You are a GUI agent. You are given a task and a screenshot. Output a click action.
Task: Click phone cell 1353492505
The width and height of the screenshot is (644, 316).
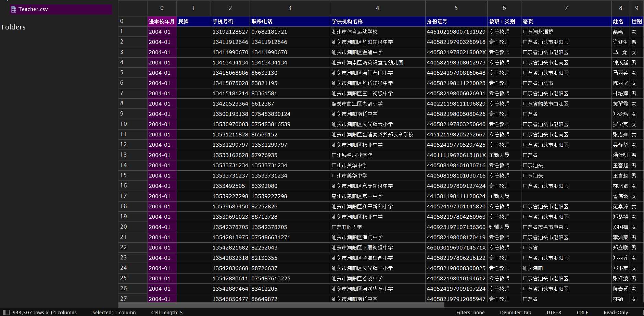(230, 186)
